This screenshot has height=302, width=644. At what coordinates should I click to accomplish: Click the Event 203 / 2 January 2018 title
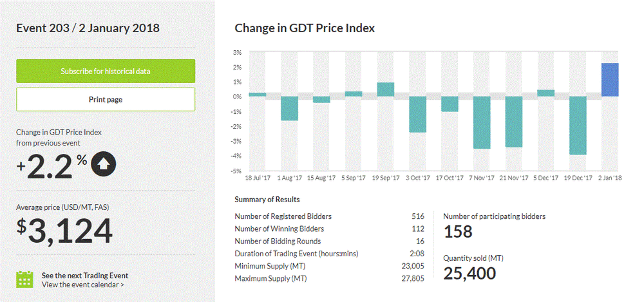pyautogui.click(x=88, y=28)
